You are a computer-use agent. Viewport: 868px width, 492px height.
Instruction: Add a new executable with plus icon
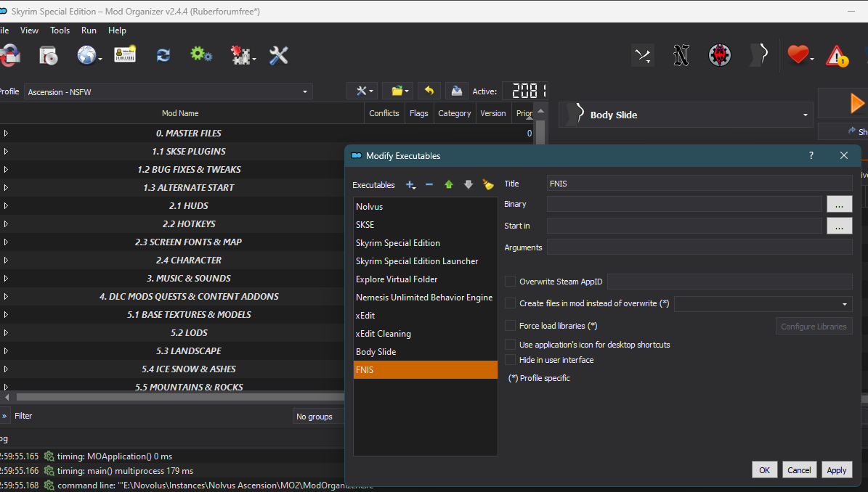tap(410, 184)
